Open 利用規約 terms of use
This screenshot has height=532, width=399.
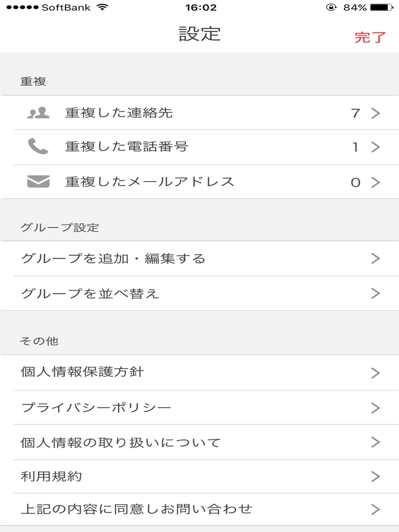199,477
